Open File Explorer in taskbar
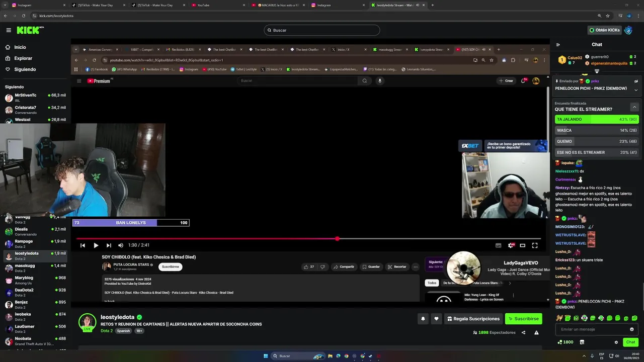This screenshot has width=644, height=362. click(330, 356)
